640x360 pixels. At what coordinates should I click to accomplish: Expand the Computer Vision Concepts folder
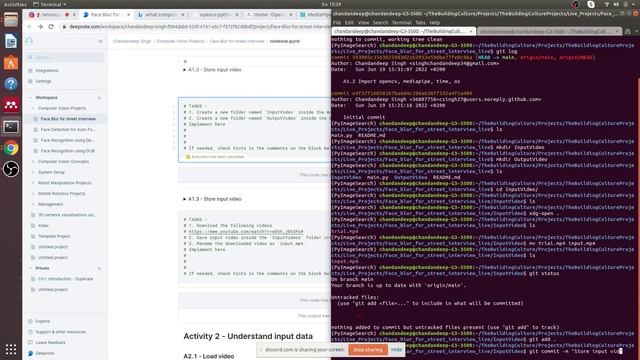coord(33,162)
